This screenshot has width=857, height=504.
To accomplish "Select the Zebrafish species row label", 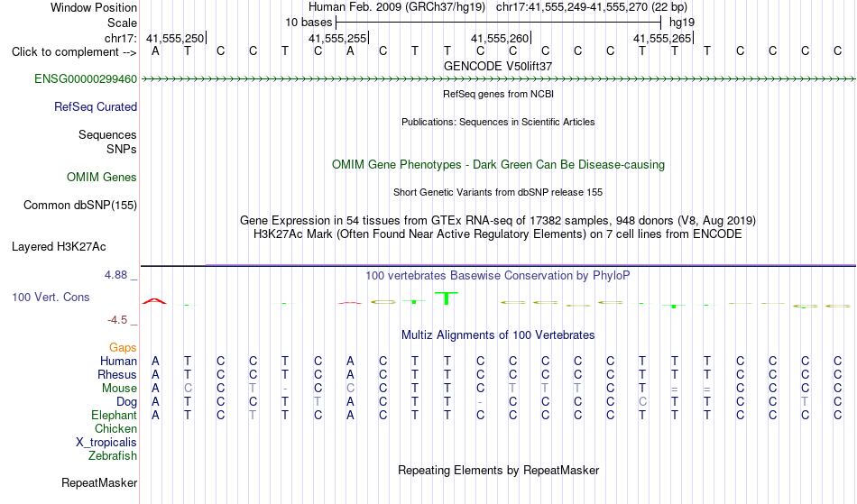I will (113, 456).
